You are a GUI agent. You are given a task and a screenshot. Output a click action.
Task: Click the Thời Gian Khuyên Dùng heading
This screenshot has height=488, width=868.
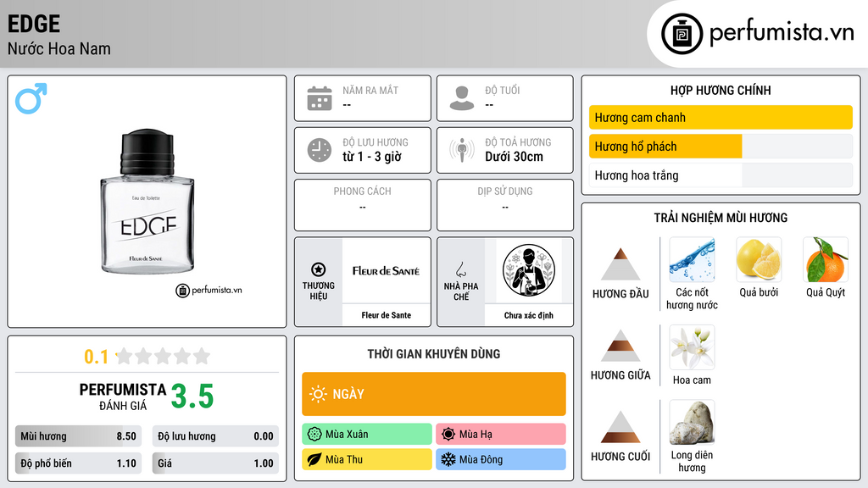click(434, 354)
